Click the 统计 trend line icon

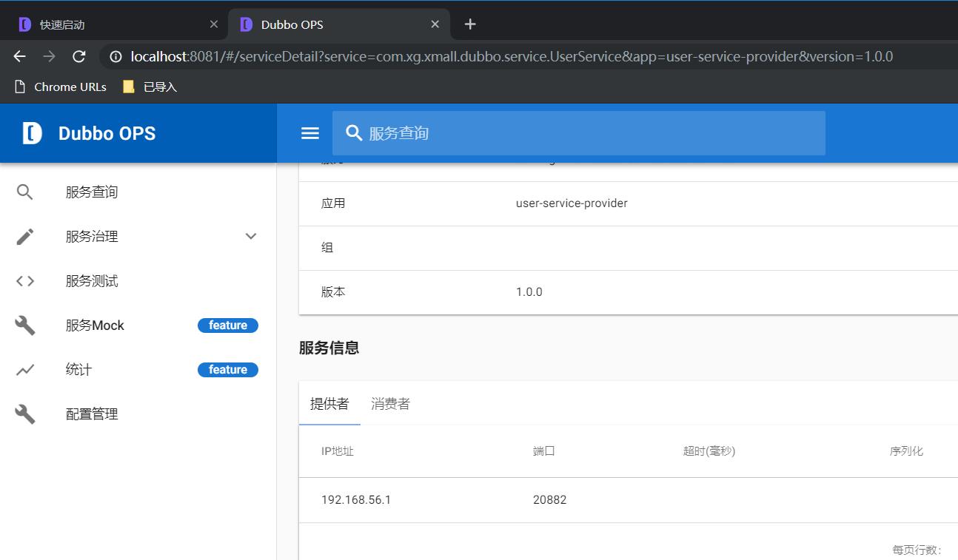click(25, 370)
